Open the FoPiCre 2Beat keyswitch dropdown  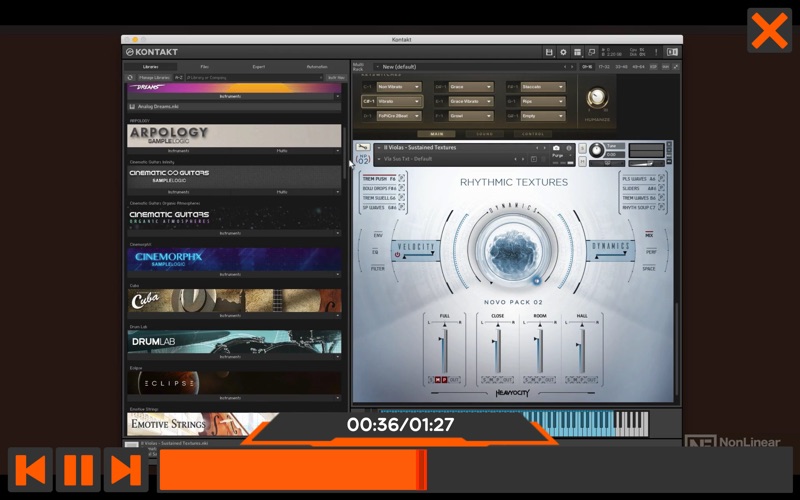tap(399, 116)
